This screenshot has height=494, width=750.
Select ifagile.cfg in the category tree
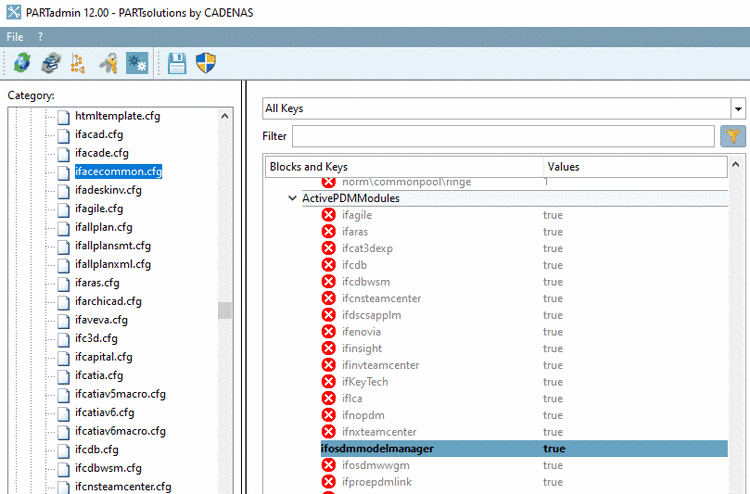click(99, 209)
